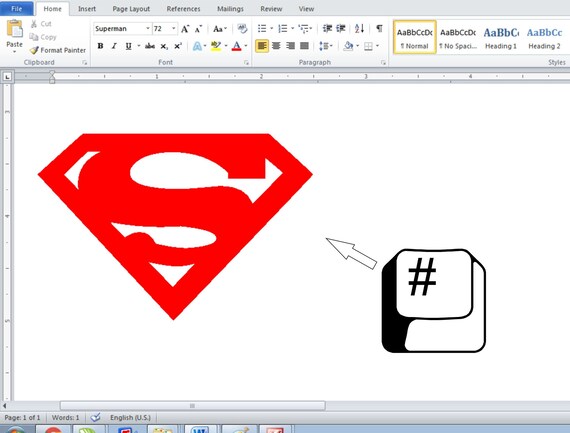Click the Copy icon
This screenshot has height=433, width=570.
coord(34,37)
